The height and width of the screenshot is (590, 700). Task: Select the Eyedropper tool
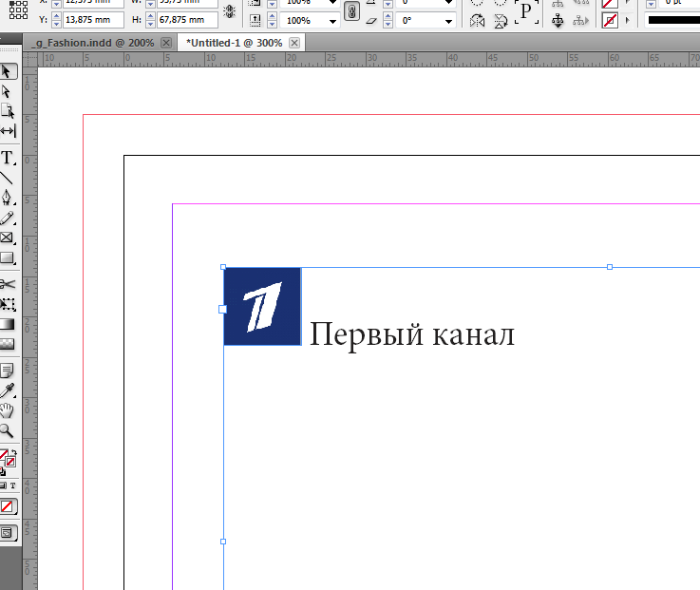8,390
